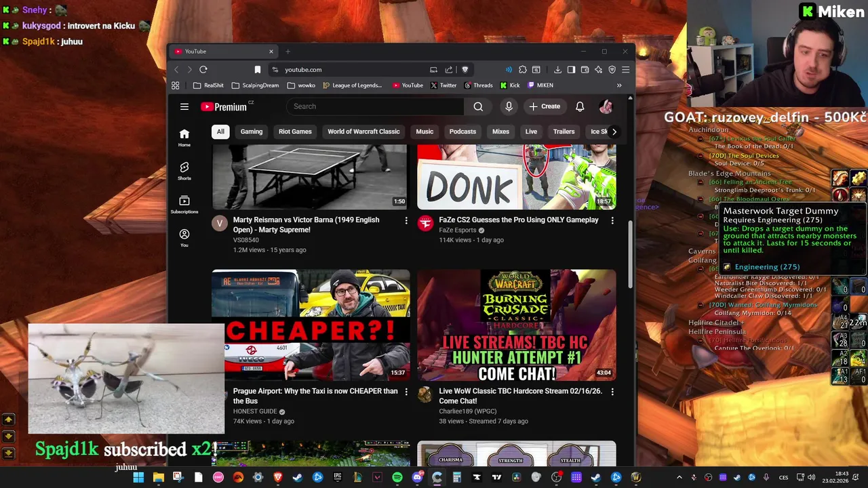
Task: Open Subscriptions in YouTube sidebar
Action: click(x=184, y=204)
